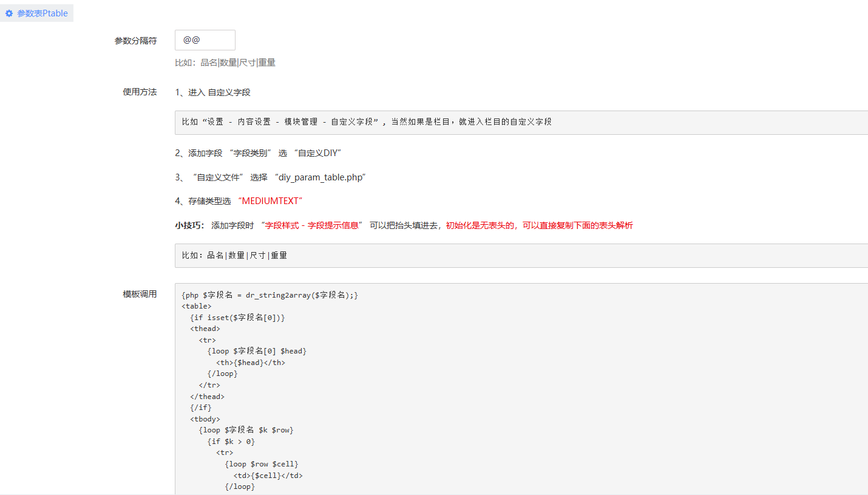
Task: Click the <td>{$cell}</td> code line
Action: pyautogui.click(x=268, y=476)
